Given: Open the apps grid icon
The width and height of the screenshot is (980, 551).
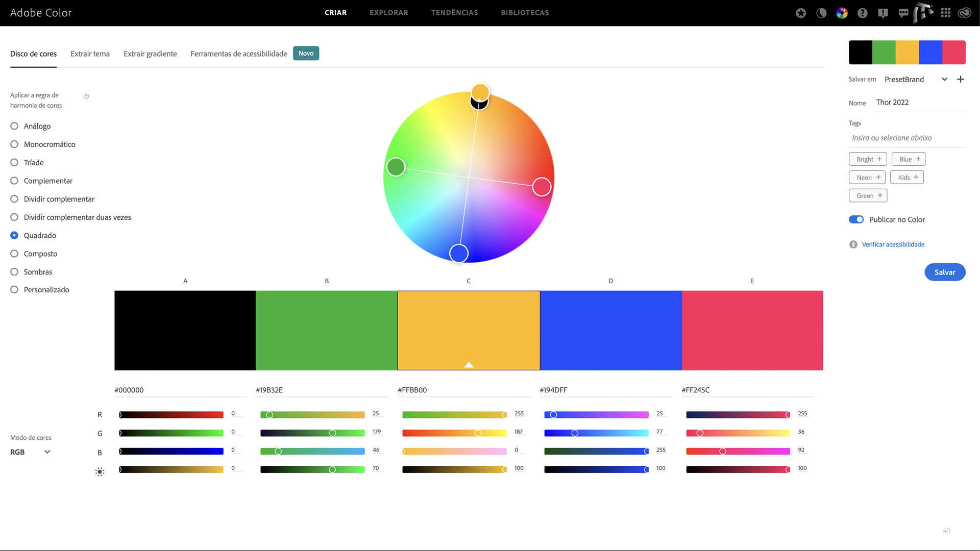Looking at the screenshot, I should [946, 13].
